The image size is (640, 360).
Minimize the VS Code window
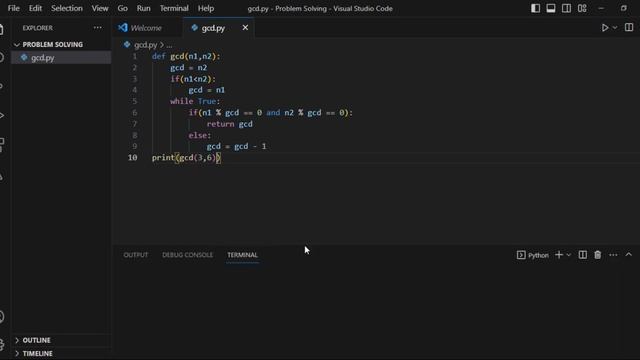tap(601, 8)
